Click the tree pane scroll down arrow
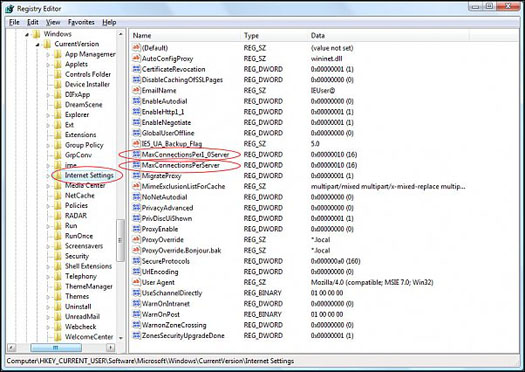Viewport: 525px width, 372px height. 121,338
